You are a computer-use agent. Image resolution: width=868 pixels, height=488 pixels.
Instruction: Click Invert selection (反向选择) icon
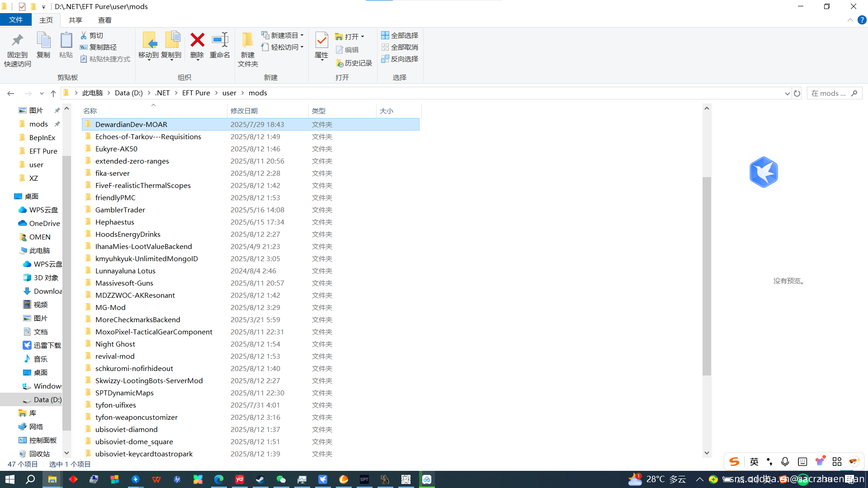click(x=385, y=59)
